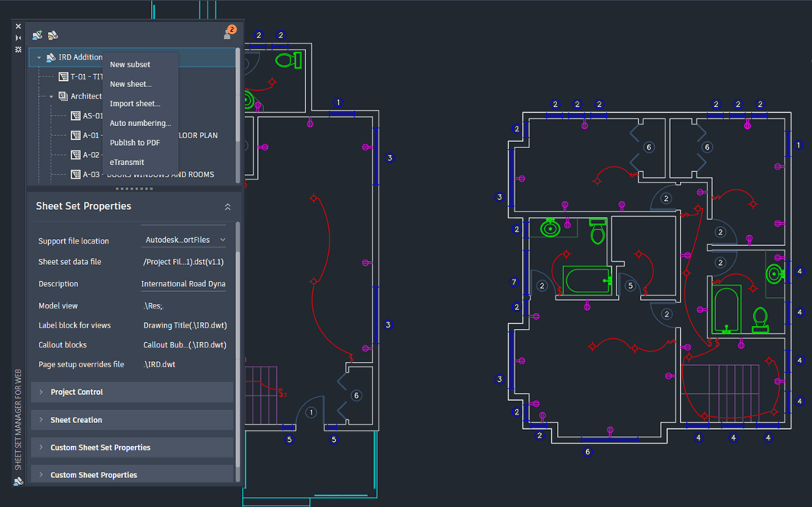Choose New subset from the context menu
812x507 pixels.
[130, 64]
